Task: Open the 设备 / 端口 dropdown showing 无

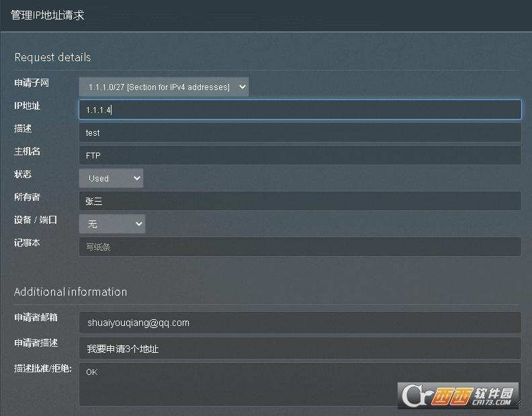Action: [112, 224]
